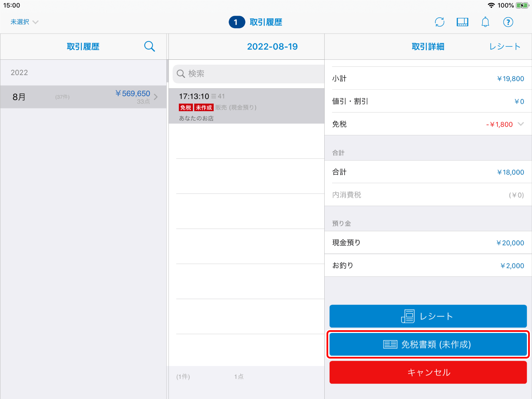Tap the 内消費税 (¥0) row
532x399 pixels.
pos(428,195)
